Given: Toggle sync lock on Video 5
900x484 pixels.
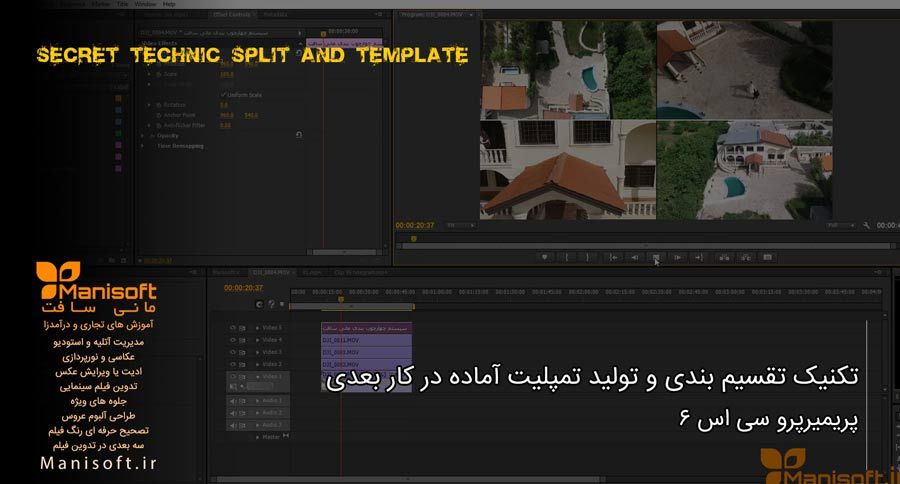Looking at the screenshot, I should click(242, 328).
